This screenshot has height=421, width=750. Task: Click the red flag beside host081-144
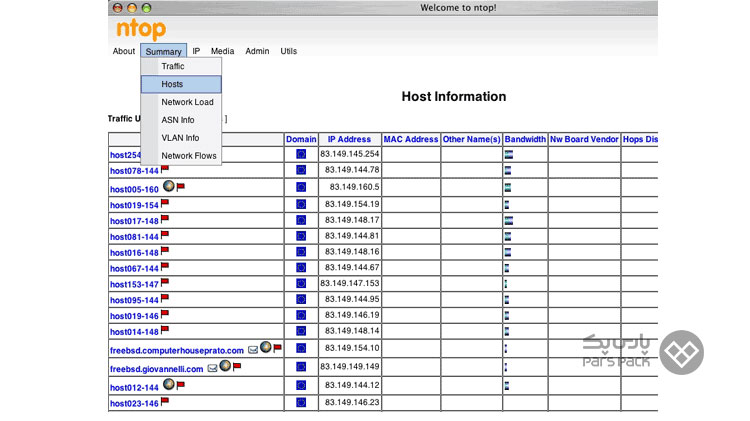point(165,234)
